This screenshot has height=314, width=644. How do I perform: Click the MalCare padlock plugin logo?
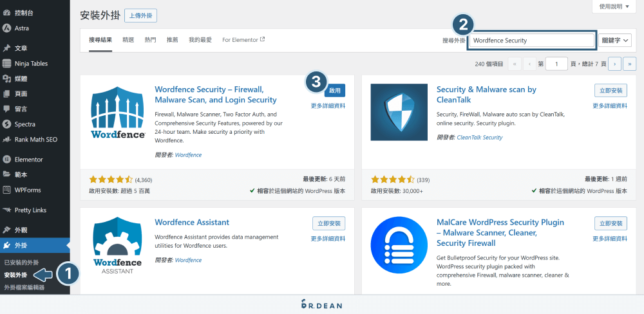point(399,245)
